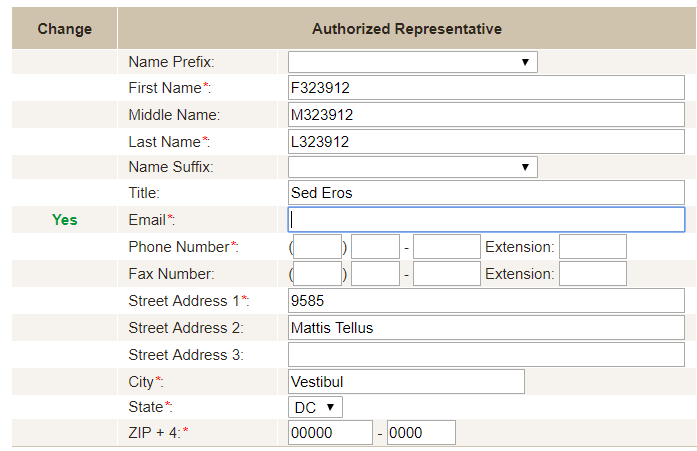
Task: Expand the Name Suffix dropdown
Action: pyautogui.click(x=412, y=167)
